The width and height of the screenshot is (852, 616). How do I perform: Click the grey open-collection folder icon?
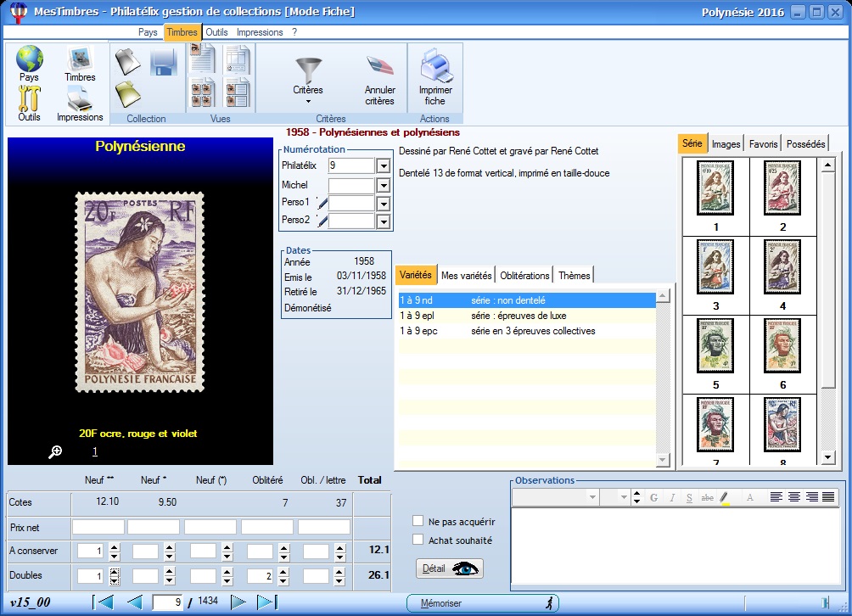point(128,61)
